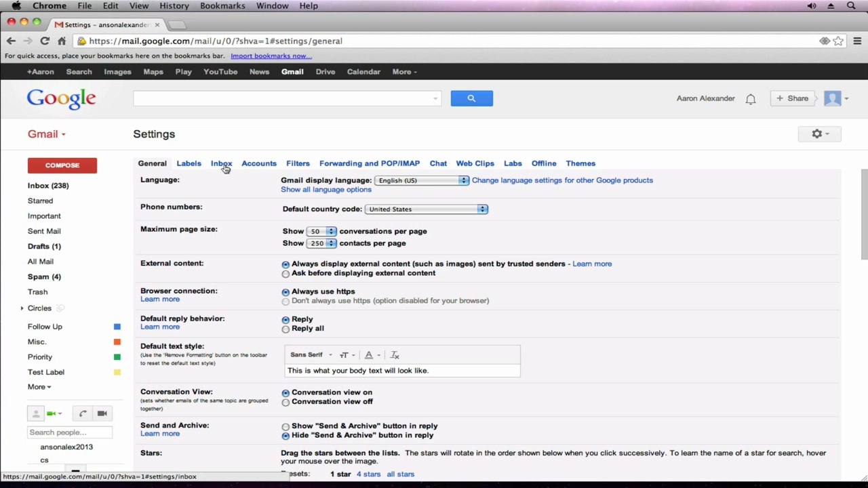
Task: Click the Remove Formatting icon
Action: click(x=395, y=355)
